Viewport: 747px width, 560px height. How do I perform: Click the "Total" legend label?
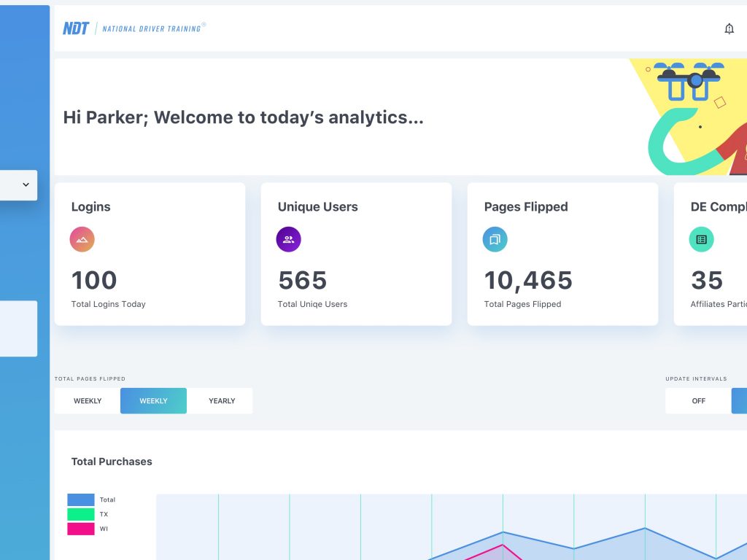click(x=107, y=499)
